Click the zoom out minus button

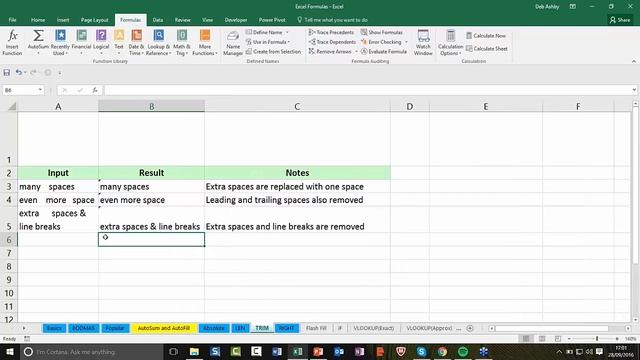click(x=569, y=339)
